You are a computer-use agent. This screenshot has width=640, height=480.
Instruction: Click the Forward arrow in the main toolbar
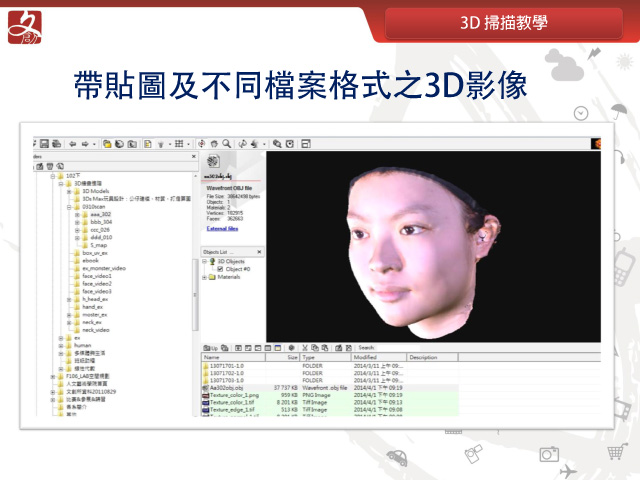pyautogui.click(x=85, y=144)
